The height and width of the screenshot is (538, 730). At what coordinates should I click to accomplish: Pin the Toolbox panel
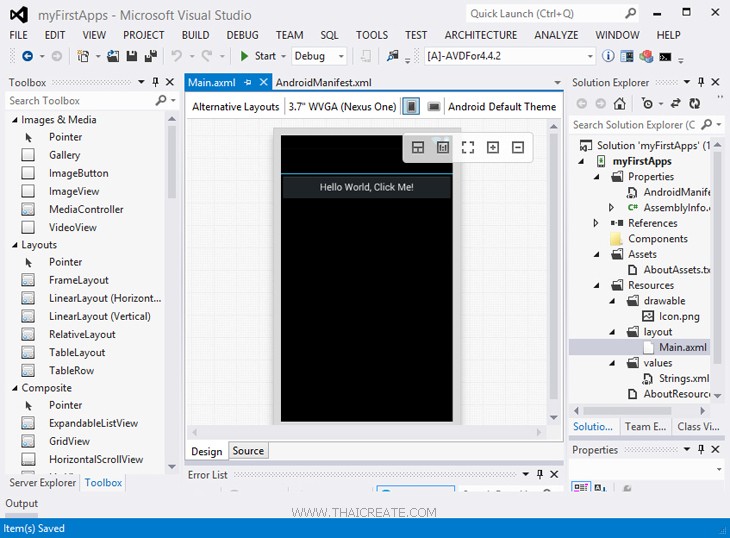(x=155, y=82)
